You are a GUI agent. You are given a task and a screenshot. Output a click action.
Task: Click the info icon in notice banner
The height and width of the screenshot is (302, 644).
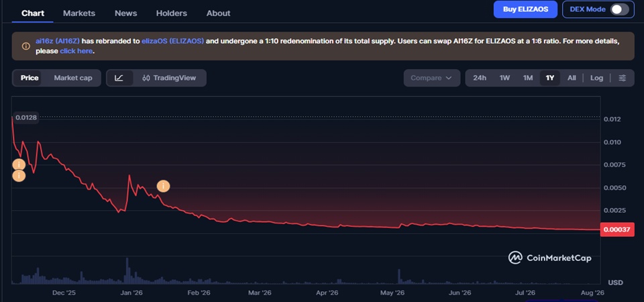(x=25, y=46)
